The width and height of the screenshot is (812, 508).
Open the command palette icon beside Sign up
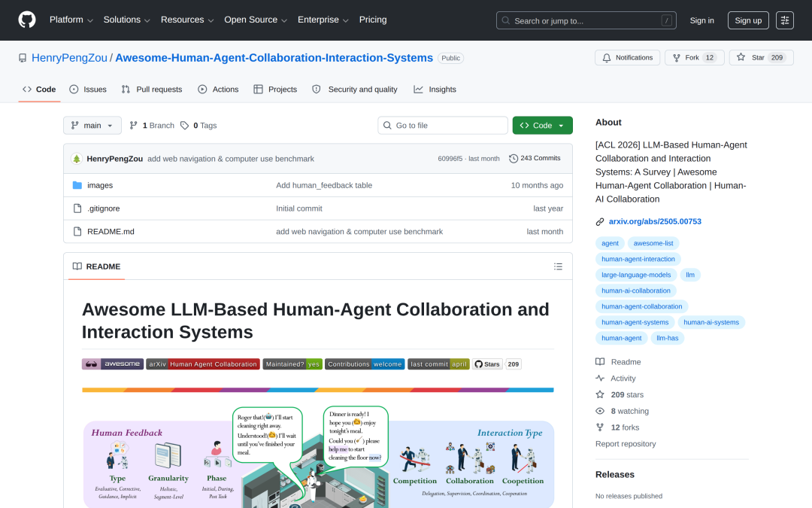click(x=784, y=20)
